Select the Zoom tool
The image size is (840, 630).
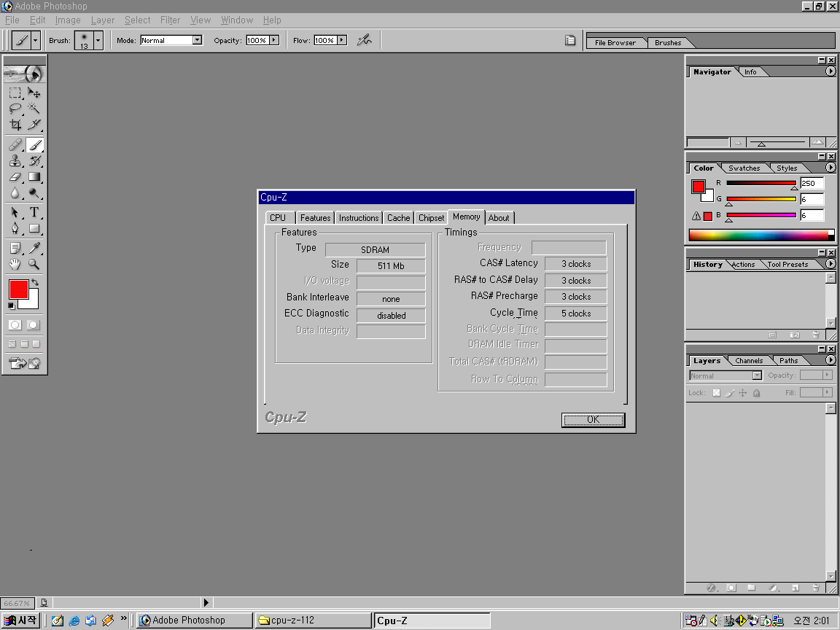coord(34,264)
